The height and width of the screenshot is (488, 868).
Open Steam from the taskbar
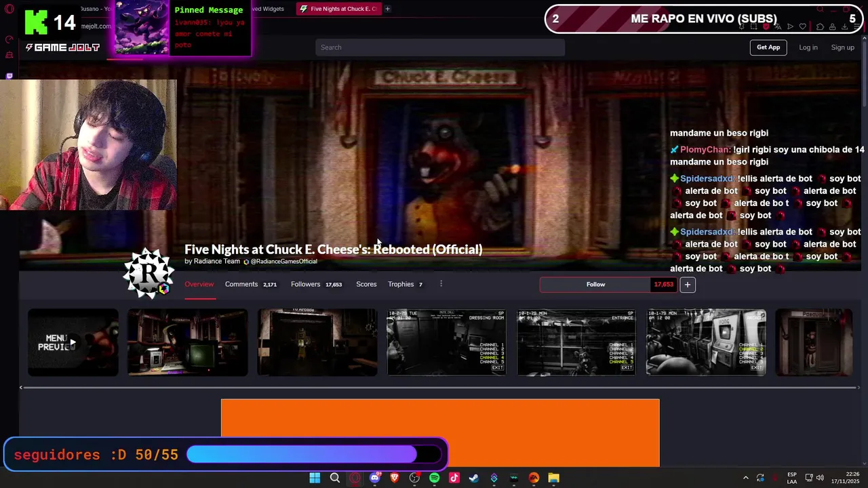click(474, 478)
